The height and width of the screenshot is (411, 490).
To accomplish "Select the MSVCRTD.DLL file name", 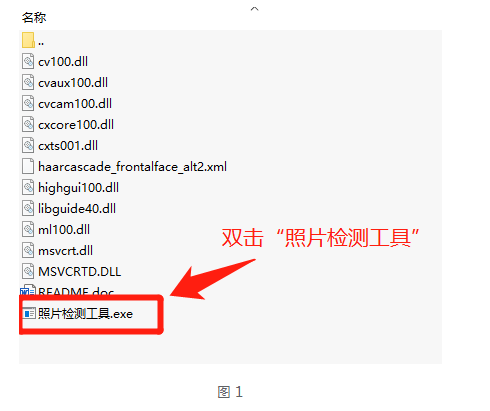I will (80, 272).
